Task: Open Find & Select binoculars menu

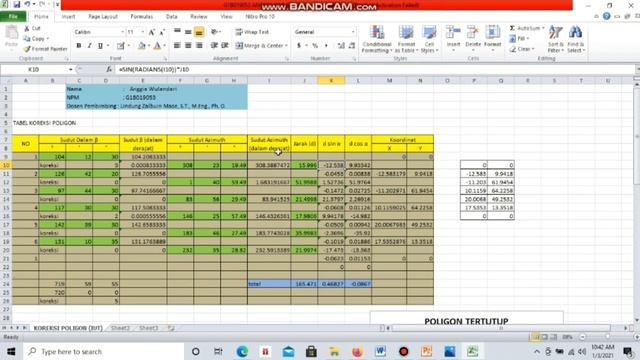Action: pyautogui.click(x=576, y=39)
